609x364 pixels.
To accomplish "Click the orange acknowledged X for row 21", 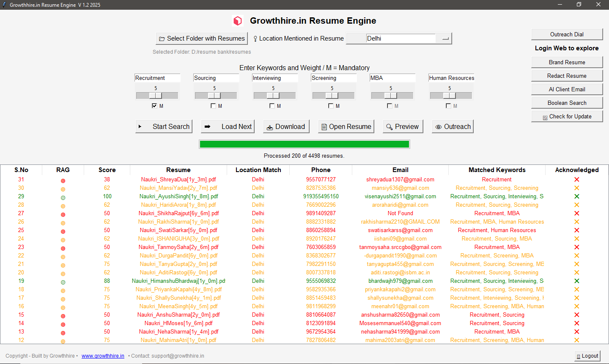I will click(x=577, y=264).
